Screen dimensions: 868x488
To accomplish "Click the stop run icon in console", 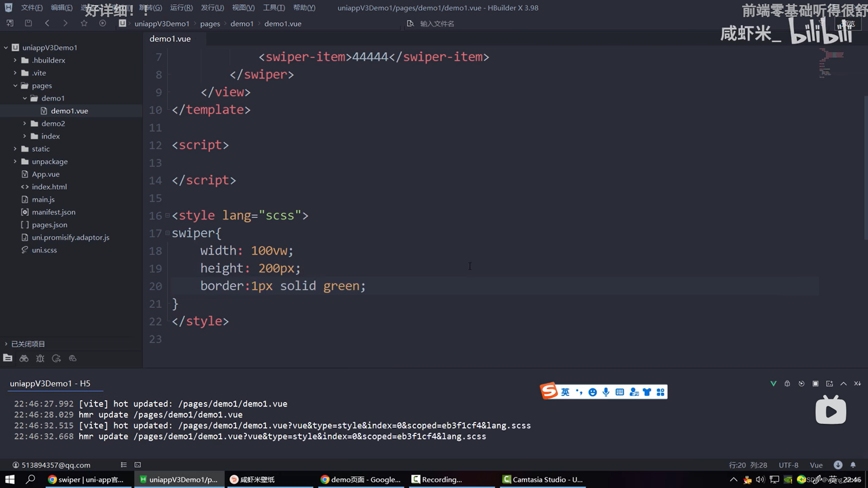I will [816, 384].
